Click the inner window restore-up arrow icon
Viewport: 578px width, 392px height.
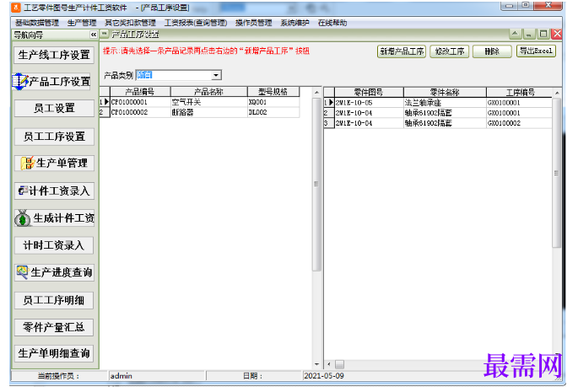(x=515, y=35)
